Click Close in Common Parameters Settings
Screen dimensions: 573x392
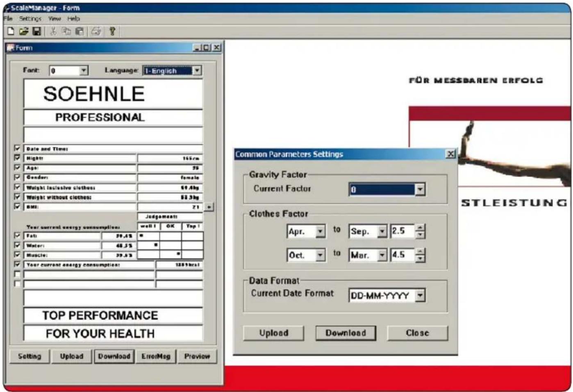418,333
